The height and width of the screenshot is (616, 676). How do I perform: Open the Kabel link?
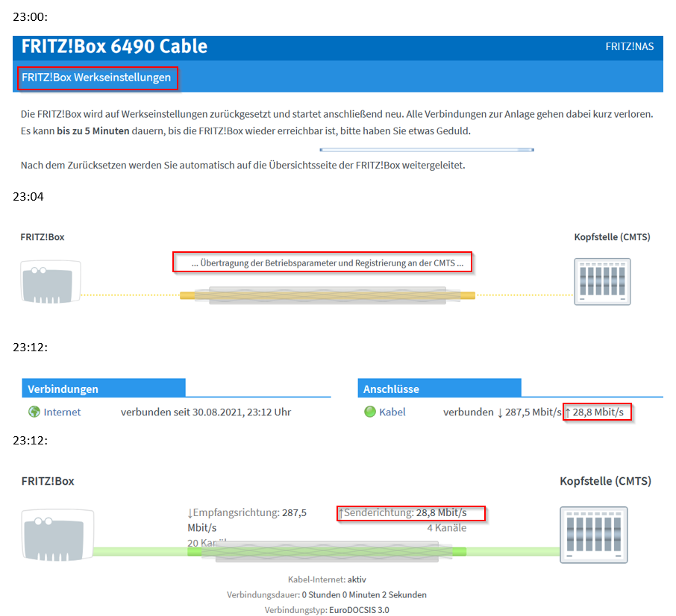click(392, 412)
